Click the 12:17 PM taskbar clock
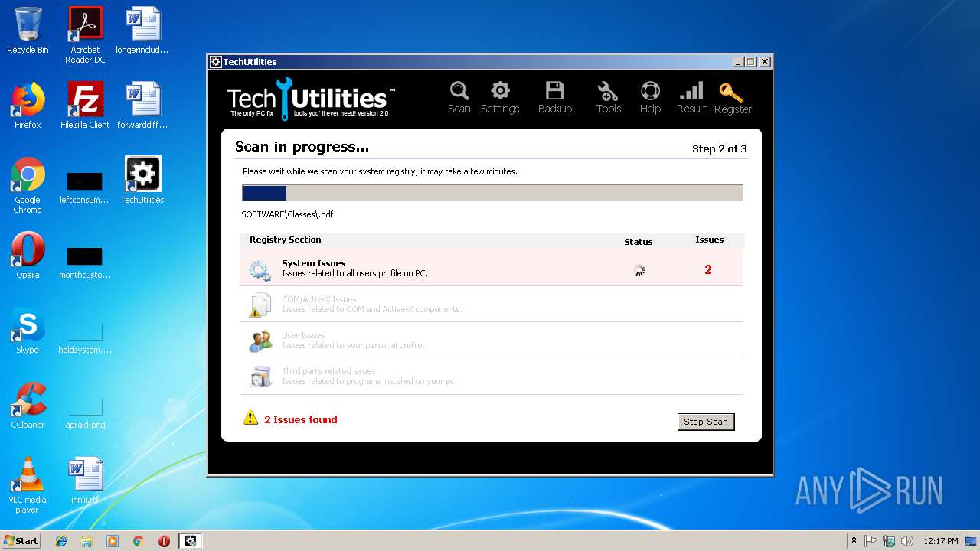This screenshot has height=551, width=980. click(x=941, y=541)
